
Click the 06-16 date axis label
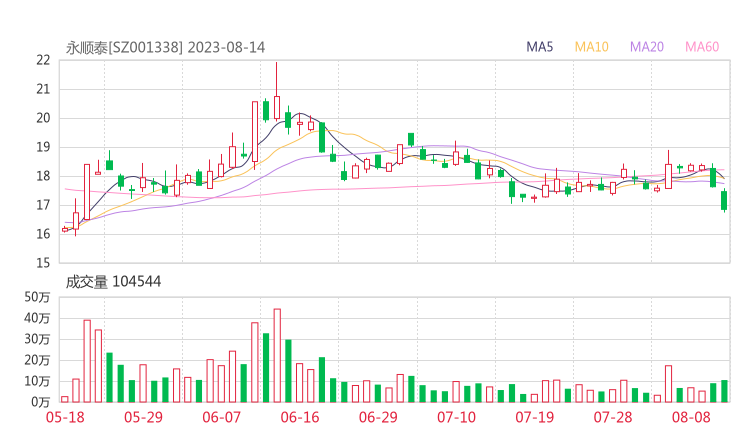point(300,417)
